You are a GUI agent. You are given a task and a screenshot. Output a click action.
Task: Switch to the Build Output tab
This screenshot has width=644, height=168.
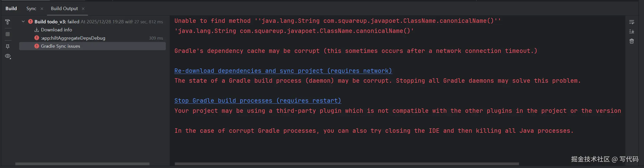tap(64, 9)
